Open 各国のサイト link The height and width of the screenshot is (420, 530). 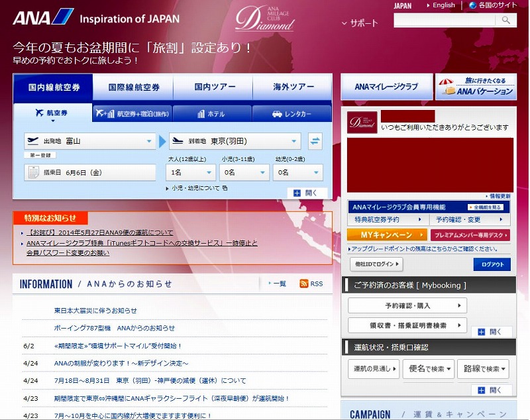coord(498,5)
